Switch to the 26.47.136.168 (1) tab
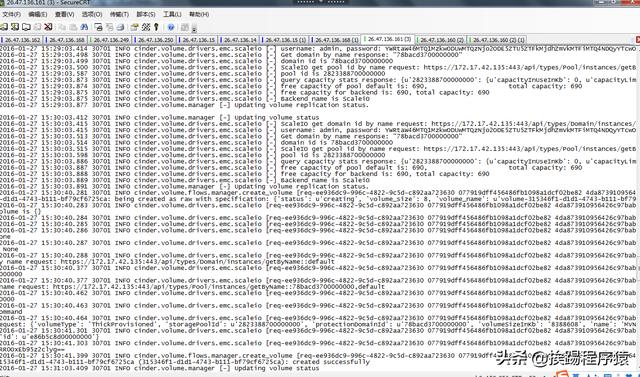Image resolution: width=640 pixels, height=377 pixels. click(x=336, y=40)
